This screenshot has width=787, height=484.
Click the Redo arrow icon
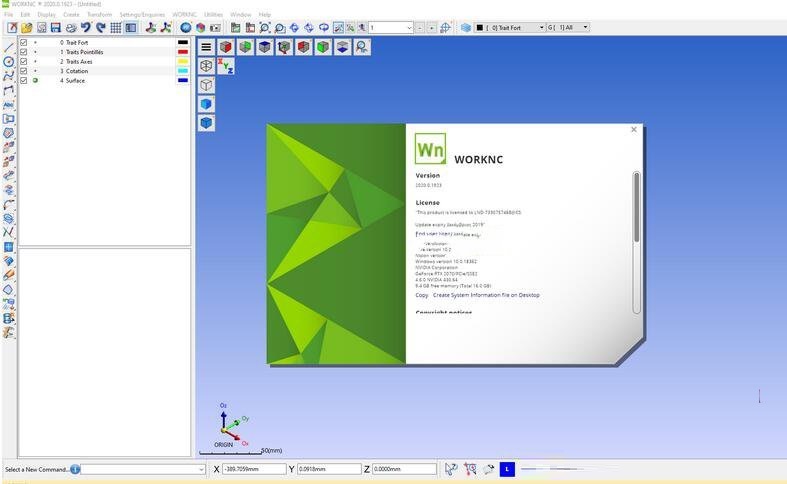point(100,28)
